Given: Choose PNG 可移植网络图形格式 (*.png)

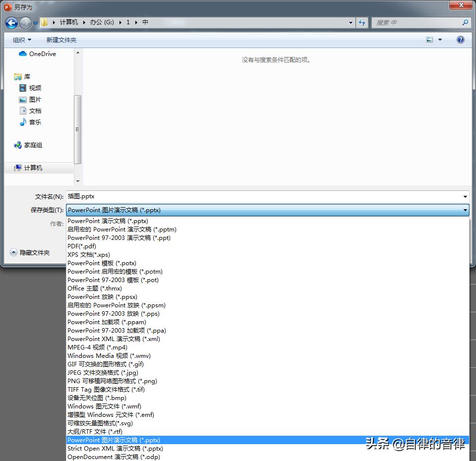Looking at the screenshot, I should coord(267,381).
